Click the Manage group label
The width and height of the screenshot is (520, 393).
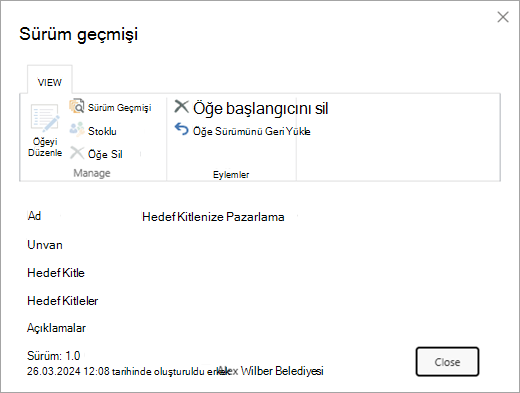pos(92,173)
